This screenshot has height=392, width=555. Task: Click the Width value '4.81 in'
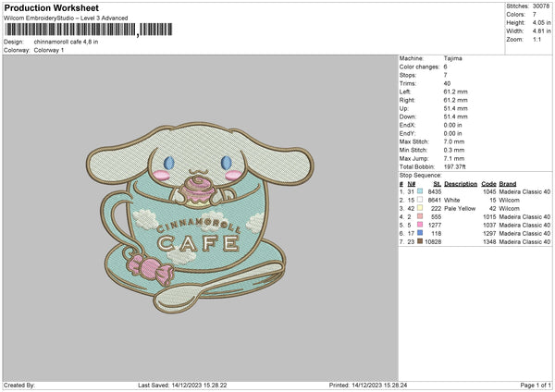(x=541, y=31)
